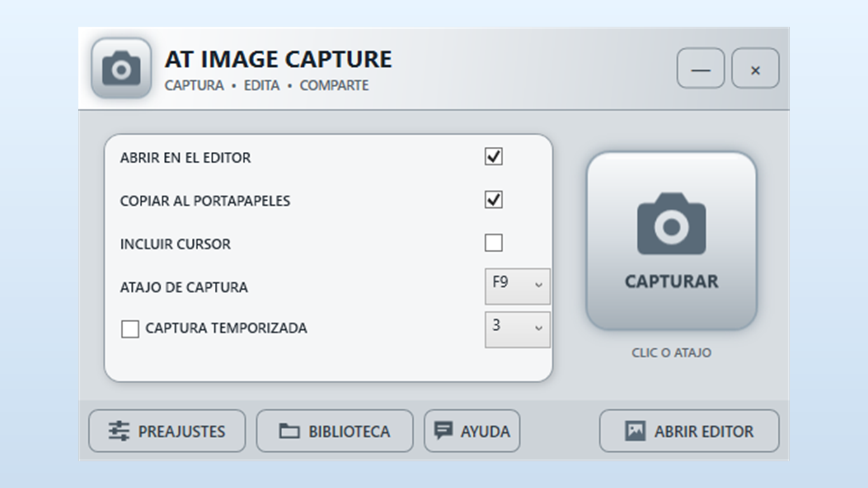
Task: Enable the INCLUIR CURSOR checkbox
Action: 494,243
